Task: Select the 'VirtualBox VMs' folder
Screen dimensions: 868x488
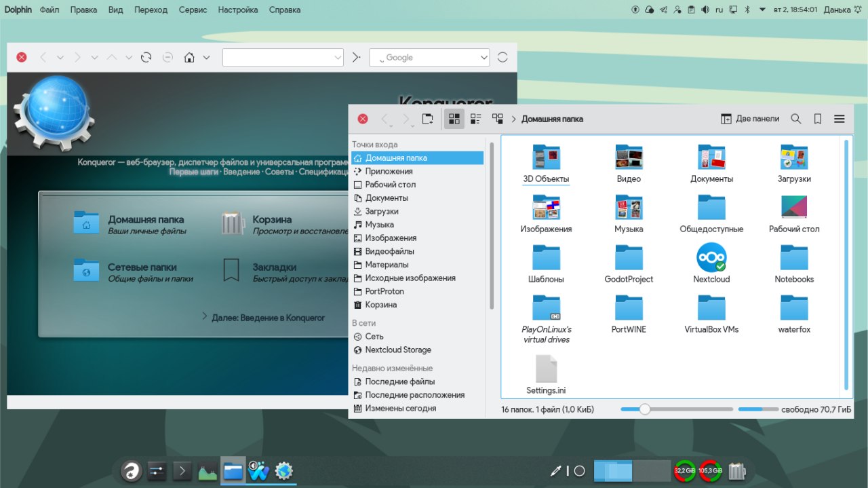Action: 711,315
